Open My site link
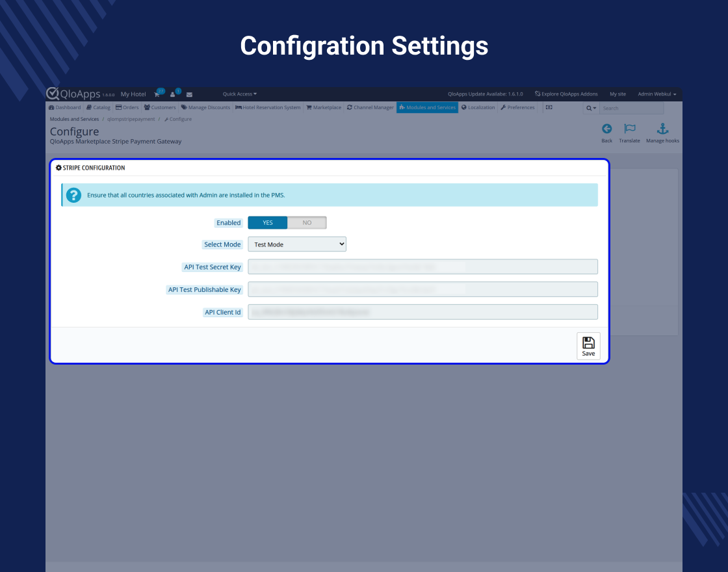 point(617,94)
